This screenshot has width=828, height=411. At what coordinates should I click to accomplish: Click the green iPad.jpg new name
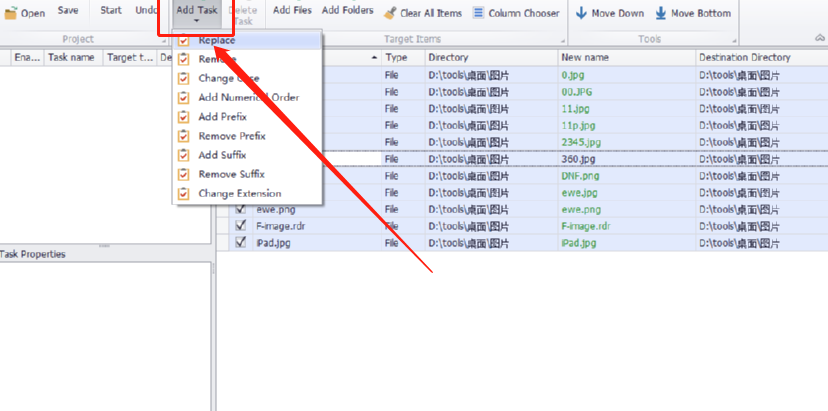pos(579,243)
